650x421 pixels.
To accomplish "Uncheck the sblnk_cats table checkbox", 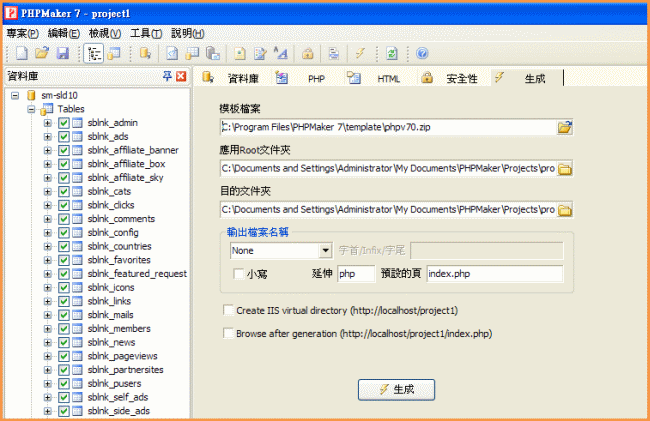I will (63, 191).
